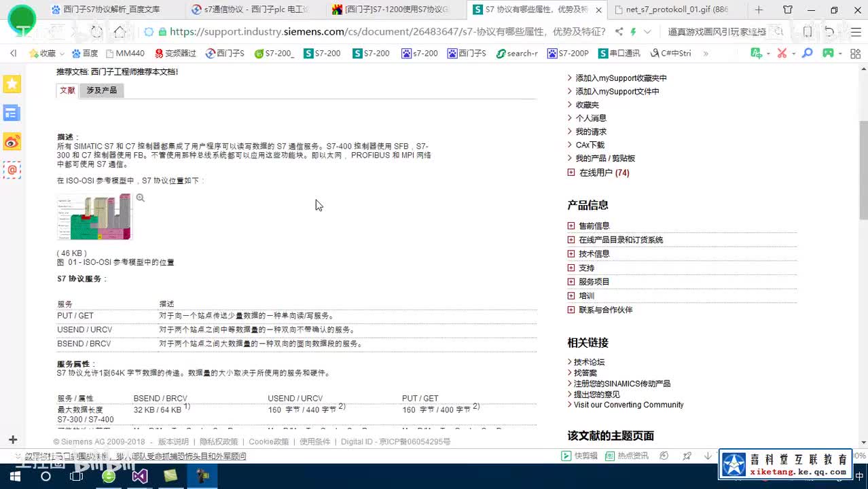
Task: Click the ISO-OSI model diagram thumbnail
Action: click(x=94, y=217)
